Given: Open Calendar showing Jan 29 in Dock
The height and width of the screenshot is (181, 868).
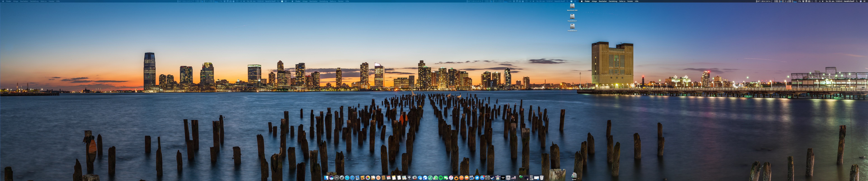Looking at the screenshot, I should (389, 178).
